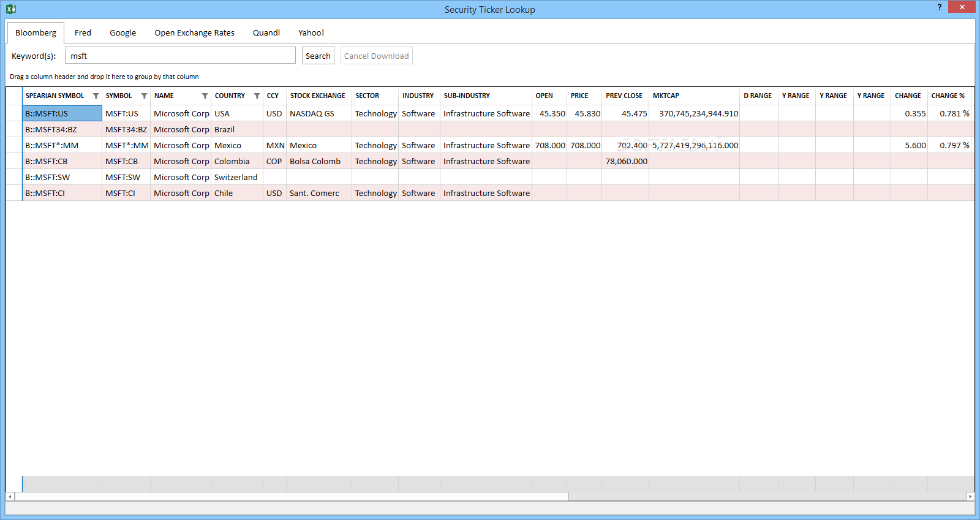Click the PRICE column header
This screenshot has height=520, width=980.
tap(584, 96)
